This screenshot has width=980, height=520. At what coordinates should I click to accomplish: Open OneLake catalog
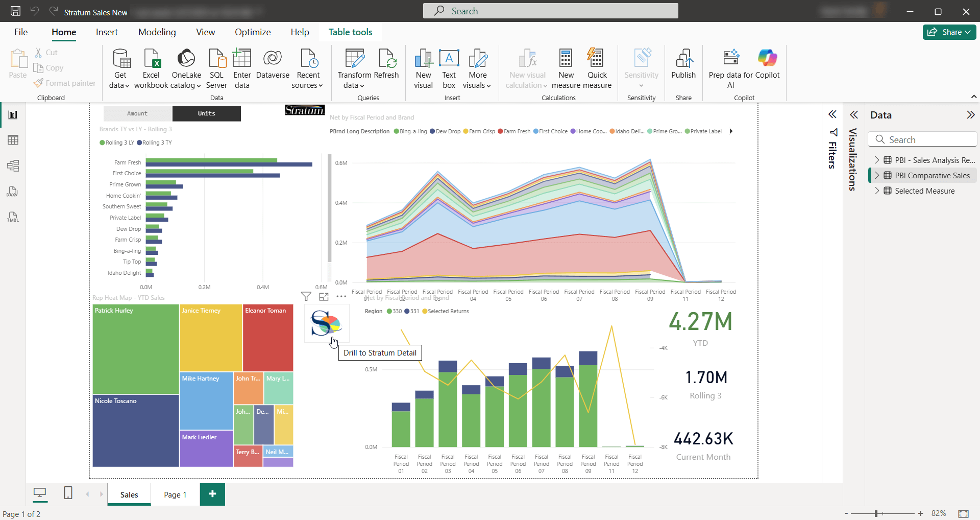tap(186, 69)
